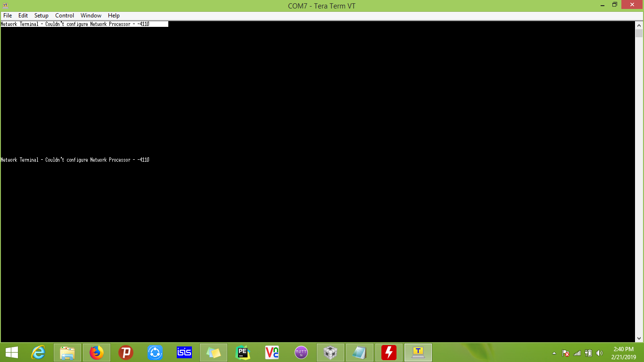Open the notepad-style taskbar icon

(x=360, y=353)
